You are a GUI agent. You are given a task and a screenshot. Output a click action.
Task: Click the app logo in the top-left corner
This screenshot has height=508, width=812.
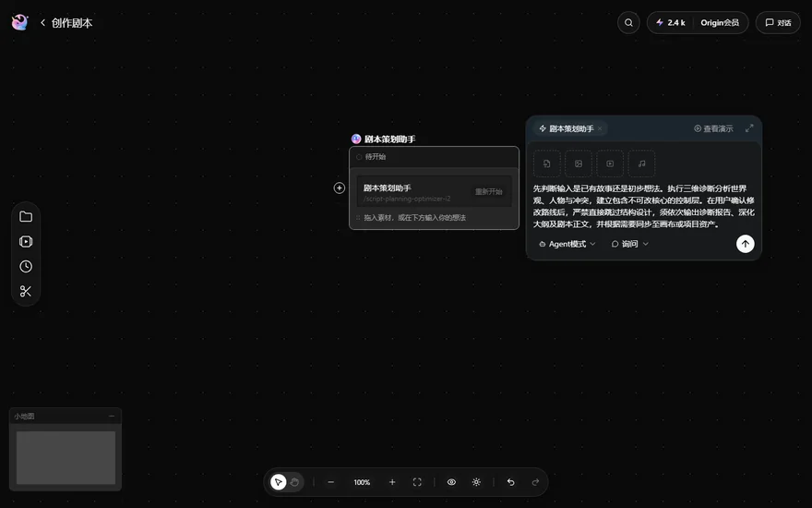pyautogui.click(x=19, y=22)
